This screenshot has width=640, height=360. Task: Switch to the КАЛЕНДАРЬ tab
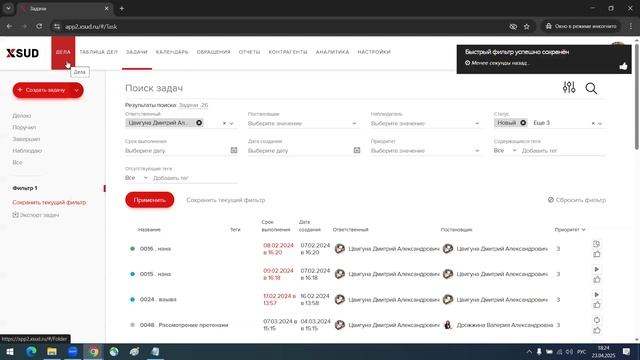[x=172, y=52]
